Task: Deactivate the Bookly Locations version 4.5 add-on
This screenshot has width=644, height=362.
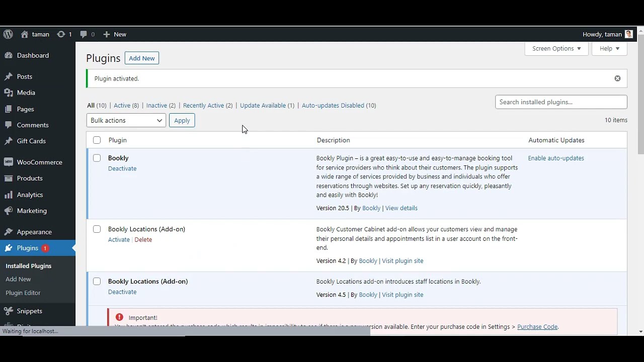Action: (122, 292)
